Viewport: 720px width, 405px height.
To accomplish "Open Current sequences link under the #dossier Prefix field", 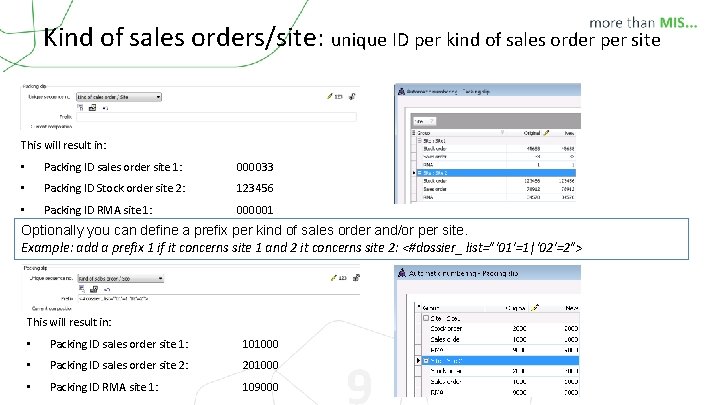I will point(52,309).
